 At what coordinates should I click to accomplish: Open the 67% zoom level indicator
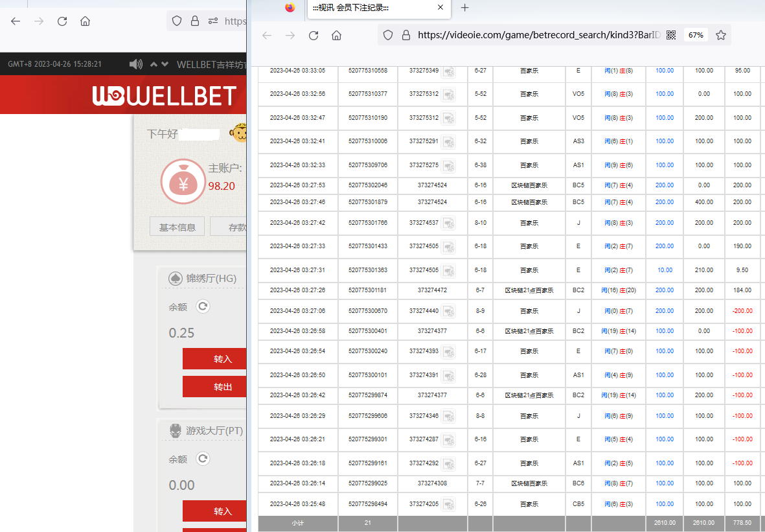[x=696, y=35]
